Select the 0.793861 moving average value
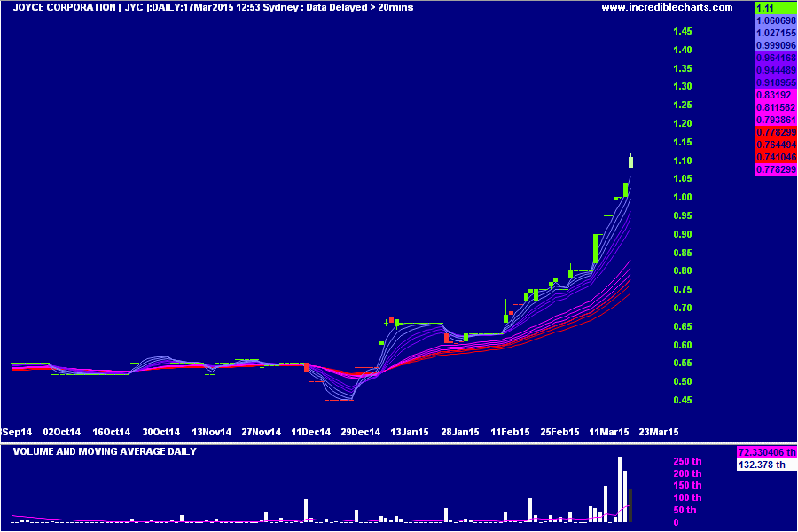The width and height of the screenshot is (798, 532). point(776,120)
